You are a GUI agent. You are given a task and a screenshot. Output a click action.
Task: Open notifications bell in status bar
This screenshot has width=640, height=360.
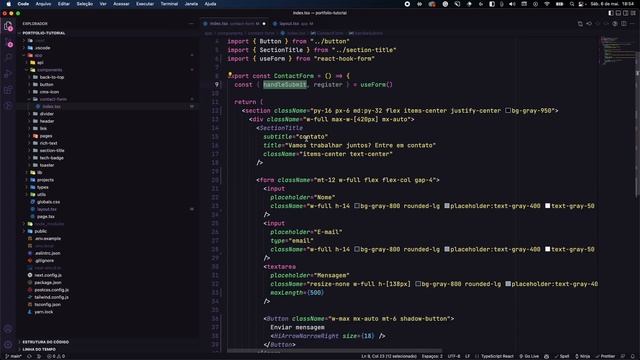coord(633,356)
